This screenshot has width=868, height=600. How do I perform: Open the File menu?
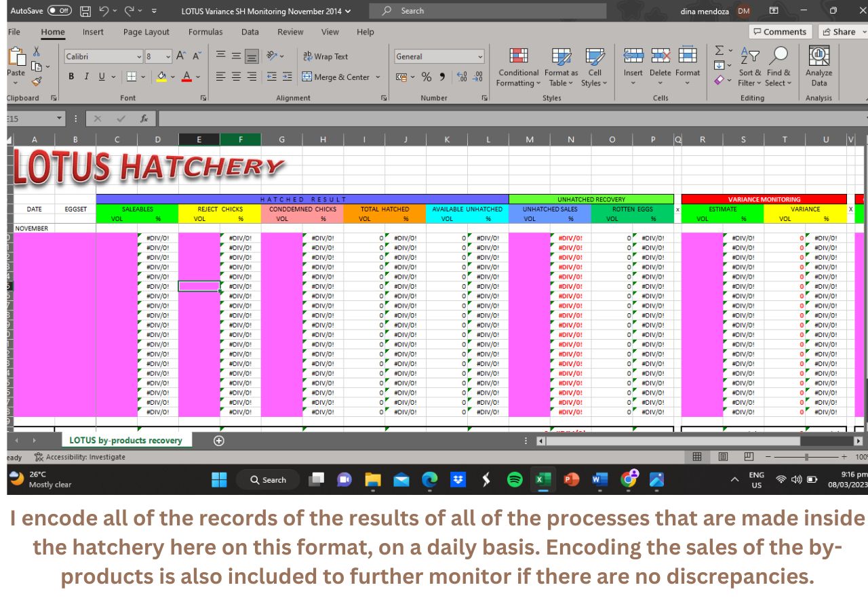pos(14,32)
